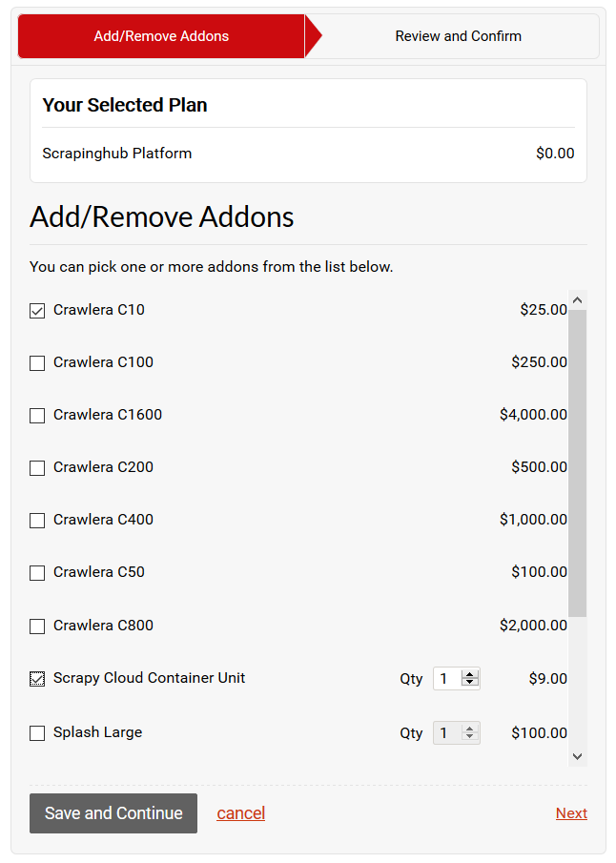Click the $0.00 plan price
This screenshot has height=863, width=616.
tap(555, 153)
